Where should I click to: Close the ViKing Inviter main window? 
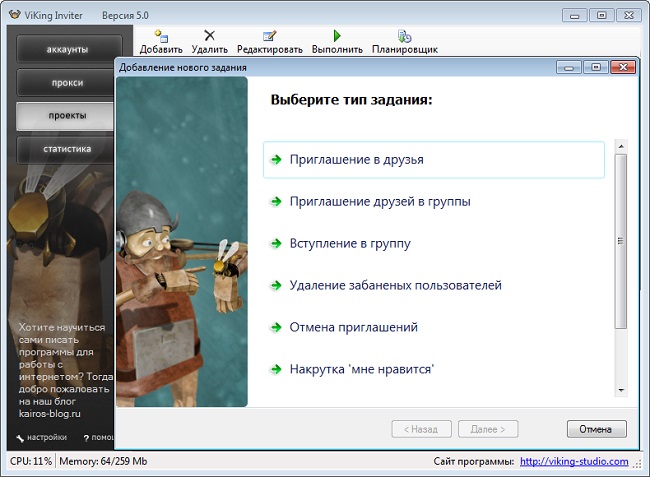[x=629, y=16]
